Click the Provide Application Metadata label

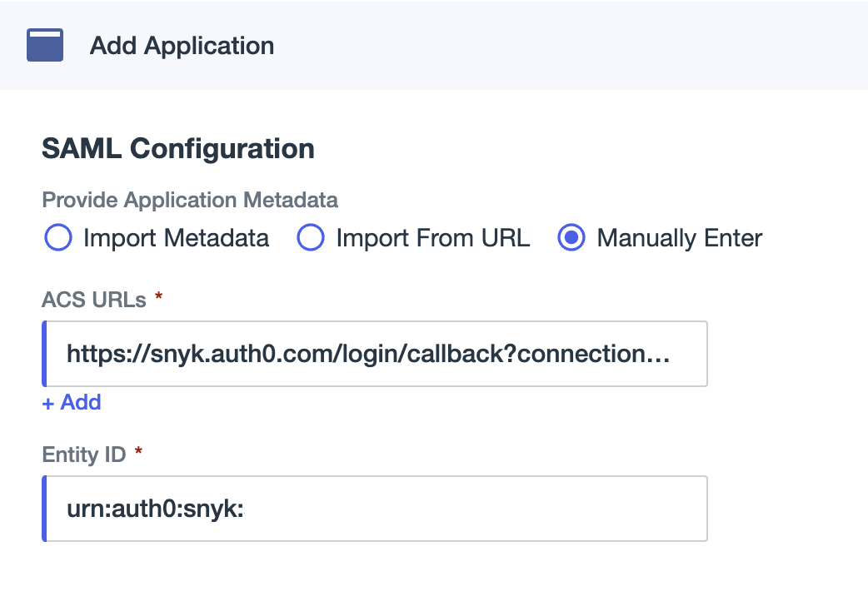[x=190, y=200]
